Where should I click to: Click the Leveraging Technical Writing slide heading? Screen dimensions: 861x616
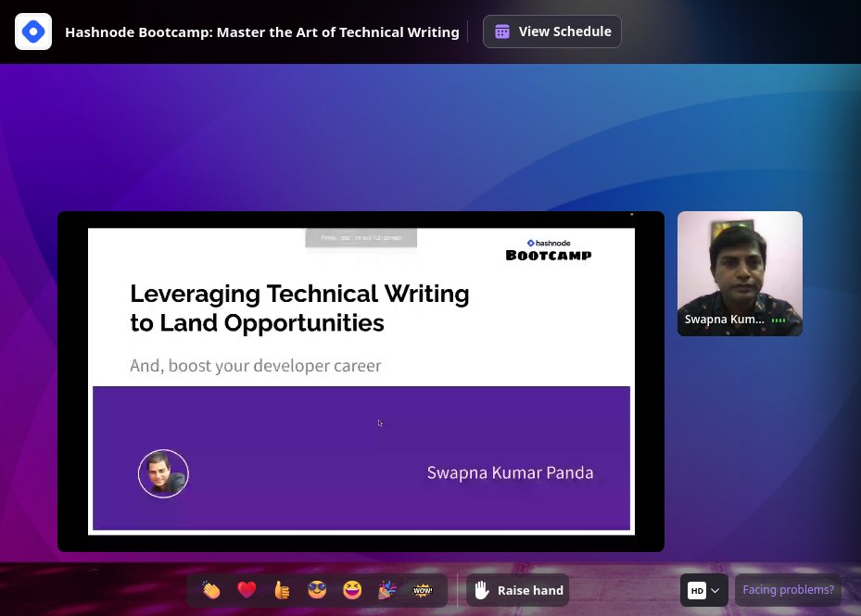tap(299, 308)
